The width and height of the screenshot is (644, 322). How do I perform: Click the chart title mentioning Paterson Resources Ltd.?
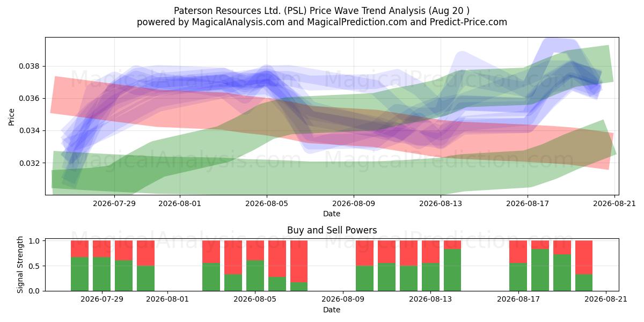(322, 11)
